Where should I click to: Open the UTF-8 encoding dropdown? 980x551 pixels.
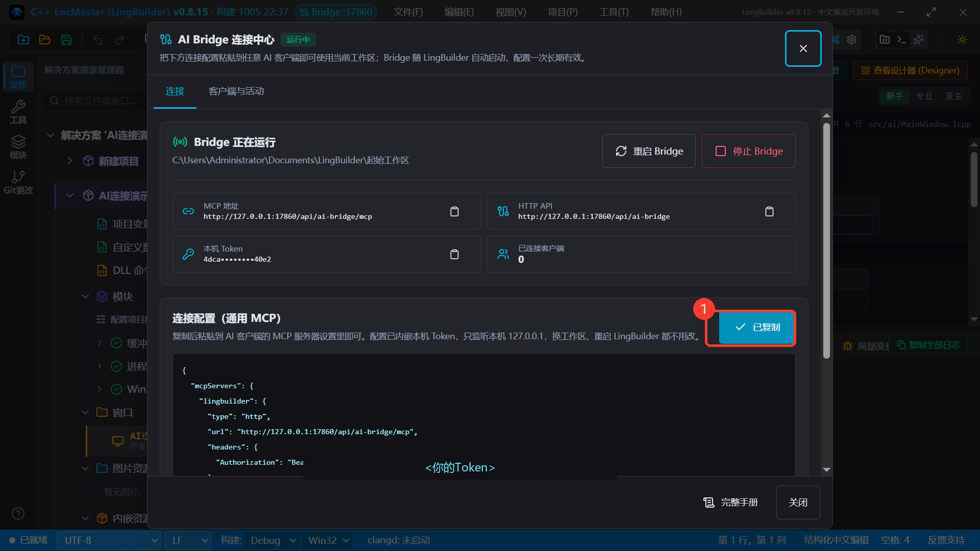click(109, 540)
